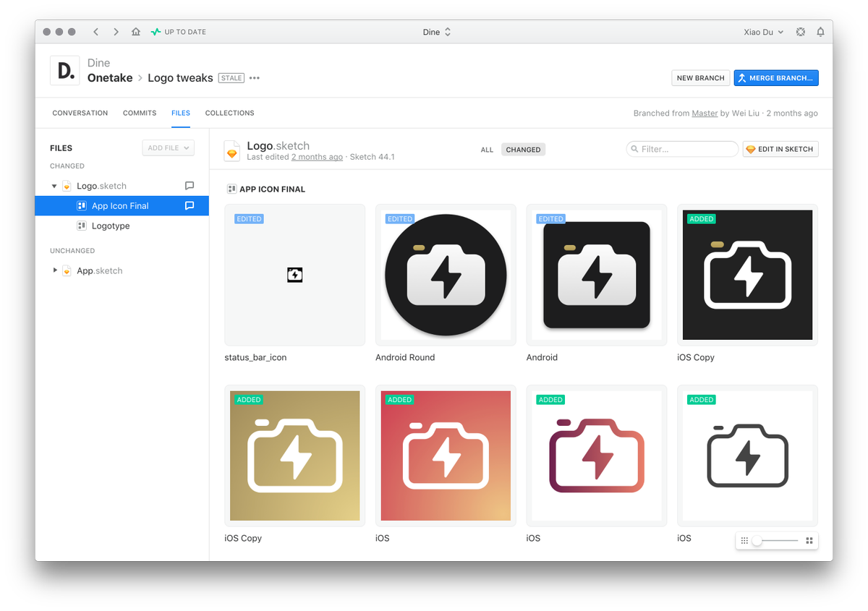
Task: Click the magnifier icon in Filter field
Action: click(634, 149)
